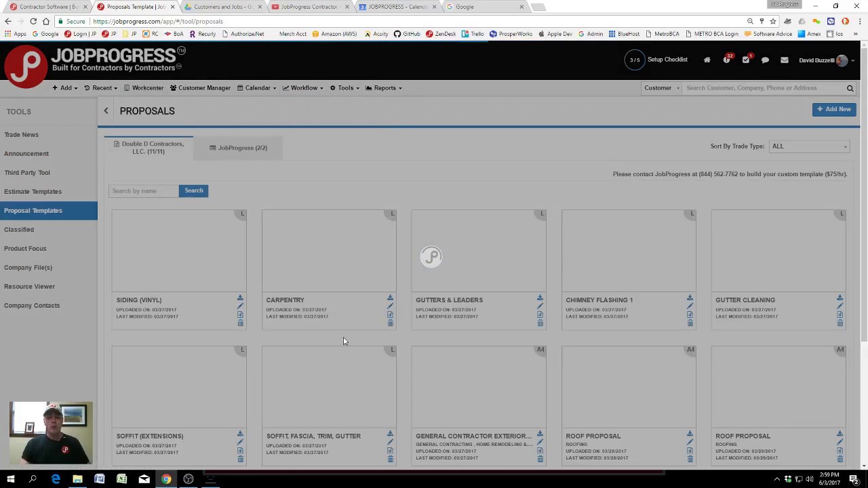This screenshot has width=868, height=488.
Task: Click the Search Customer, Company, Phone field
Action: click(x=763, y=88)
